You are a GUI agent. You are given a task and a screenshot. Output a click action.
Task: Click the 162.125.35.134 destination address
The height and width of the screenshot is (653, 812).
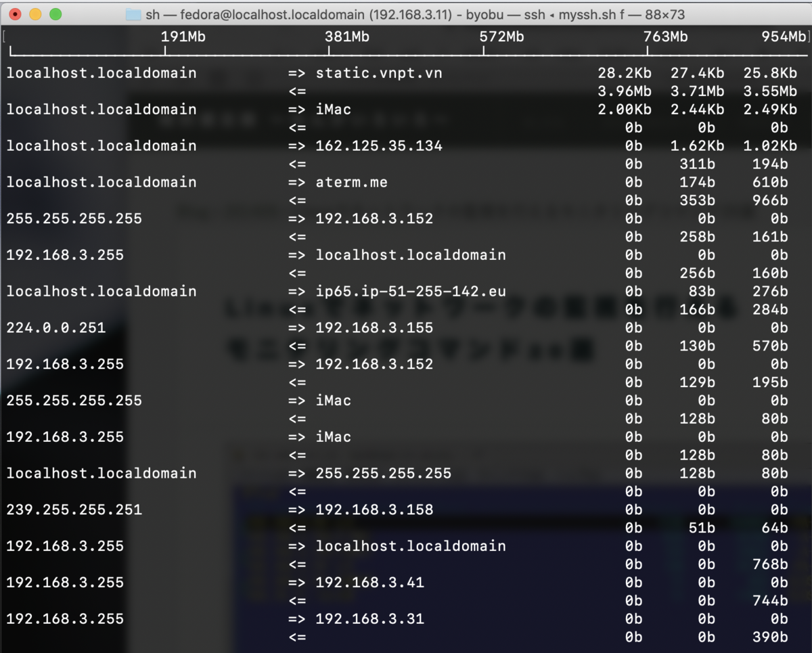[x=379, y=145]
